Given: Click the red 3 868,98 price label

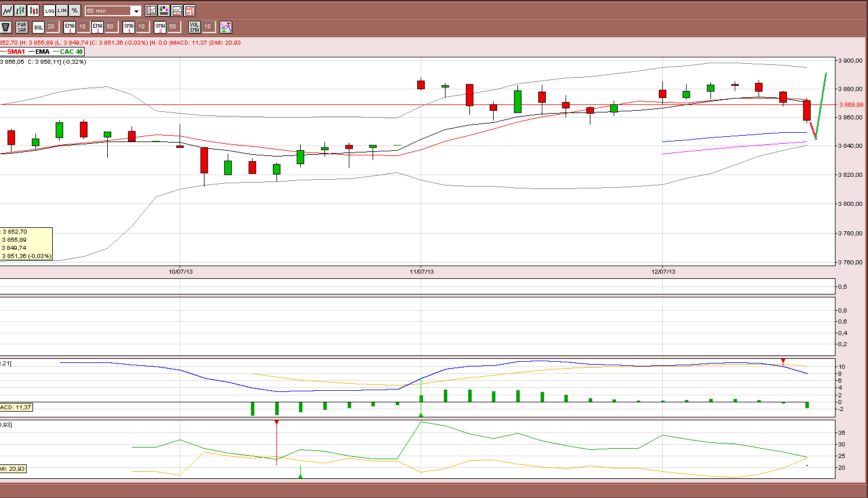Looking at the screenshot, I should [851, 105].
